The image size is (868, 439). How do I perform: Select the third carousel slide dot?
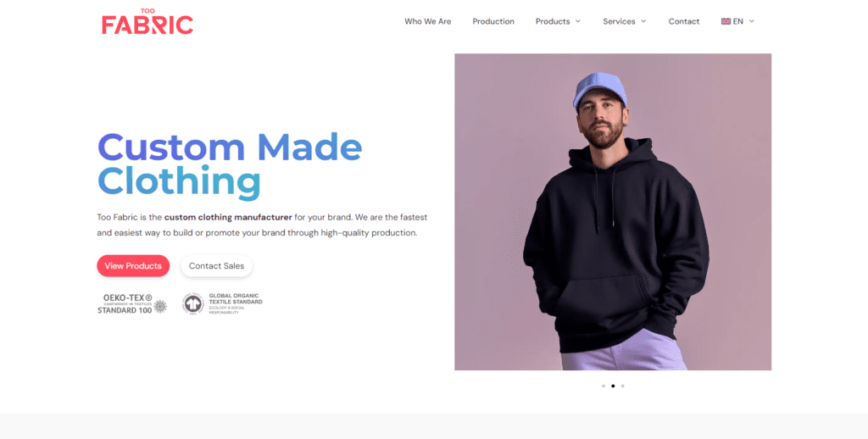click(623, 386)
